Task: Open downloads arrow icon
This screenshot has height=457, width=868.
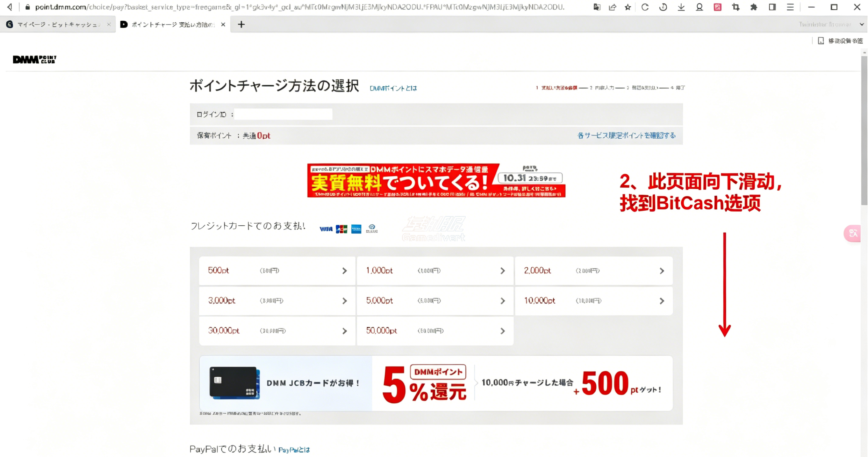Action: (x=681, y=7)
